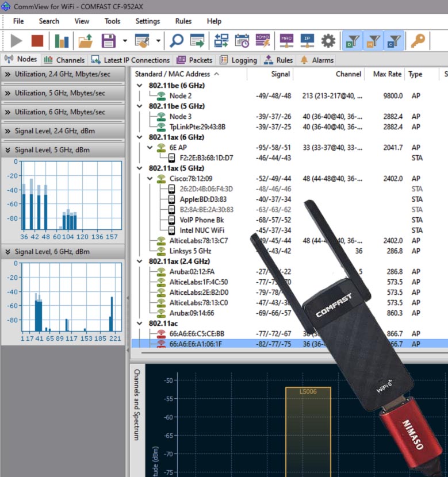Collapse the 802.11ac group
This screenshot has width=448, height=477.
(139, 324)
